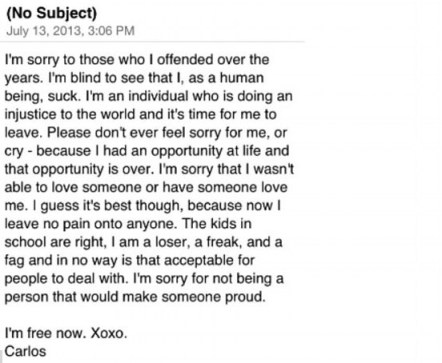Click the word 'offended' in the first line
The image size is (442, 363).
point(185,60)
